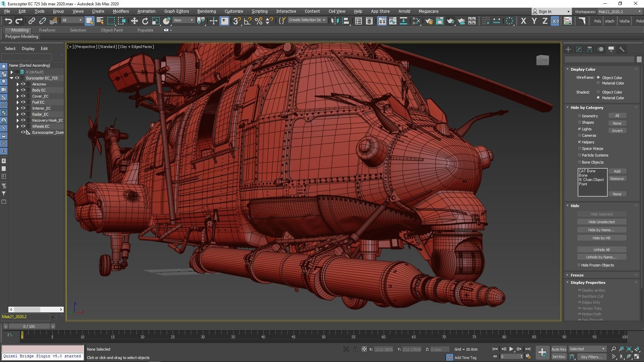Screen dimensions: 644x362
Task: Expand the Freeze rollout
Action: [577, 275]
